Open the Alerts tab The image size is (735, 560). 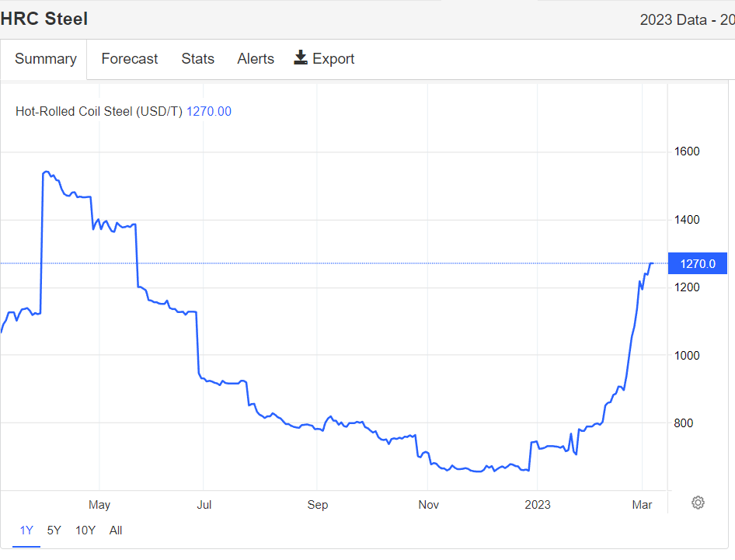(x=256, y=59)
